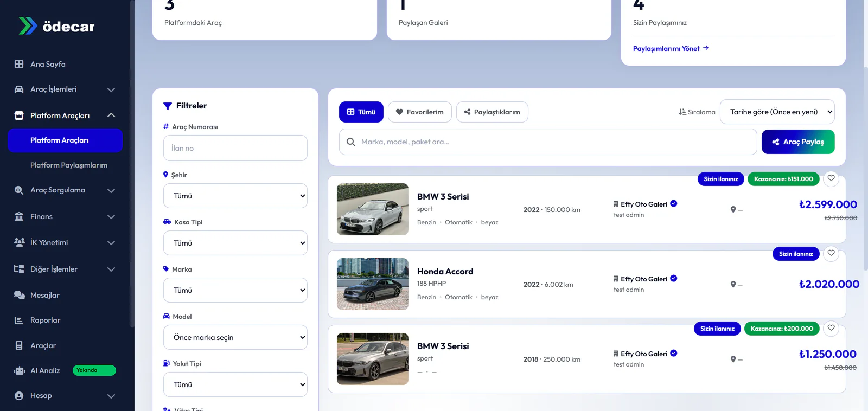Switch to Favorilerim tab
868x411 pixels.
420,112
